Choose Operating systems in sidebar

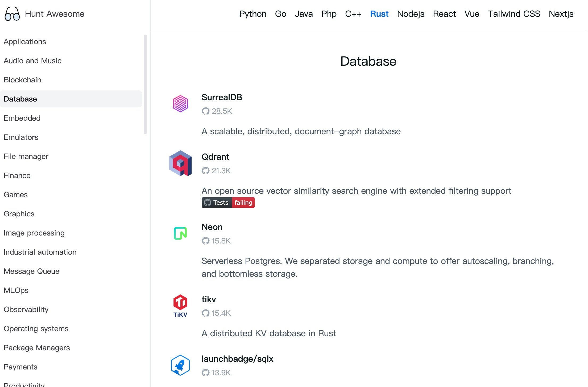(x=36, y=329)
